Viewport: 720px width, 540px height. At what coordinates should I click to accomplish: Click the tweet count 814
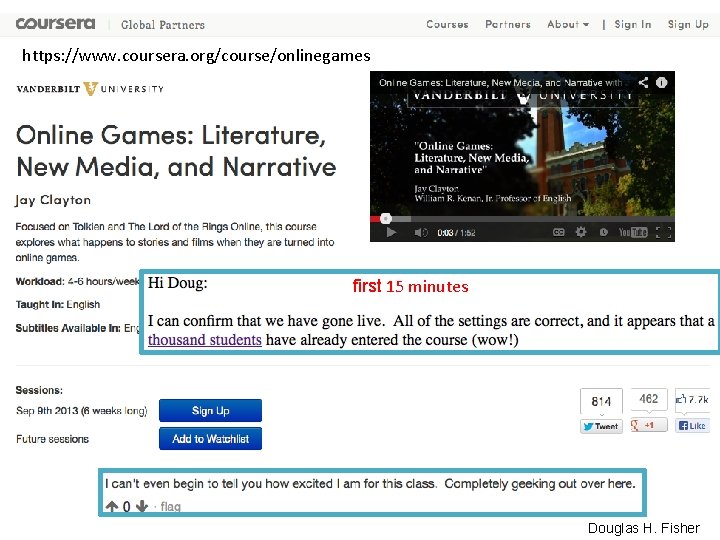tap(602, 401)
